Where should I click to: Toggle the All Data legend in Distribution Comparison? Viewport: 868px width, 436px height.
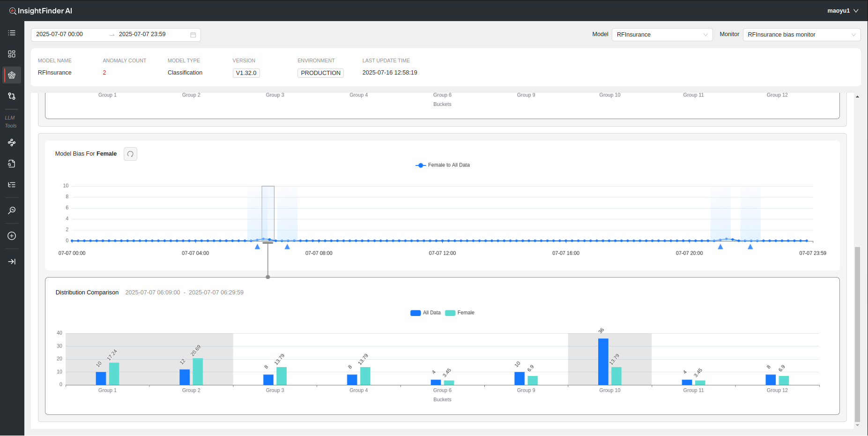(x=425, y=313)
